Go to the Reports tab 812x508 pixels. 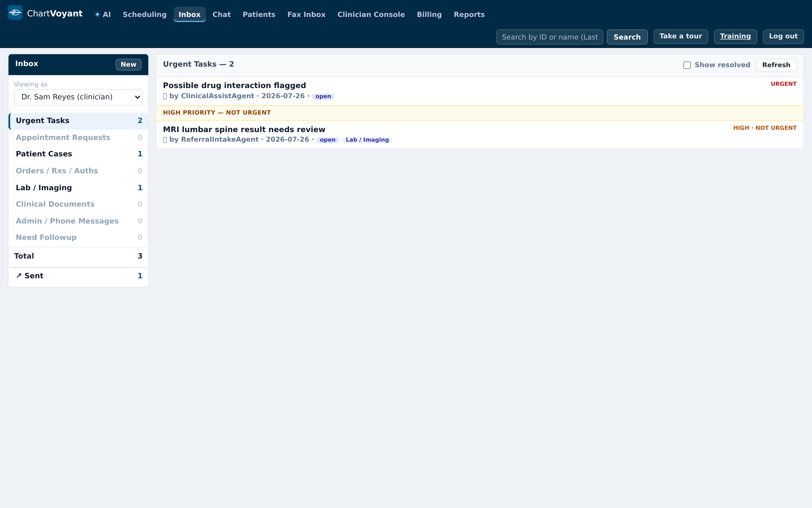(469, 14)
